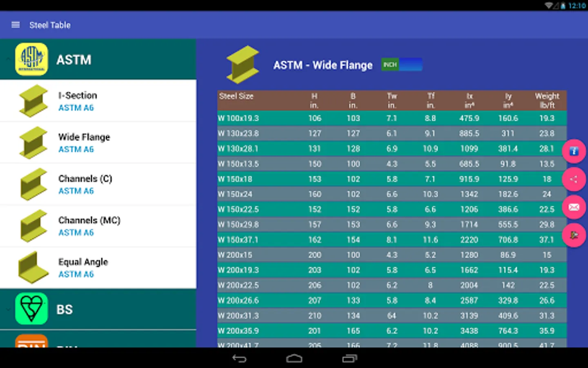This screenshot has width=588, height=368.
Task: Click Ix value 475.9 in first row
Action: [x=469, y=118]
